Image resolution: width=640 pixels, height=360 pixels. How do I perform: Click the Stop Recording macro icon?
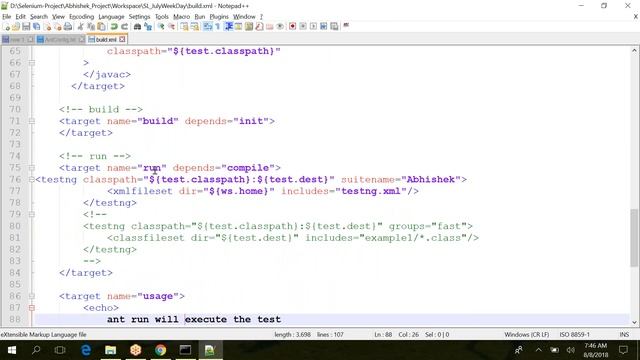[x=303, y=26]
